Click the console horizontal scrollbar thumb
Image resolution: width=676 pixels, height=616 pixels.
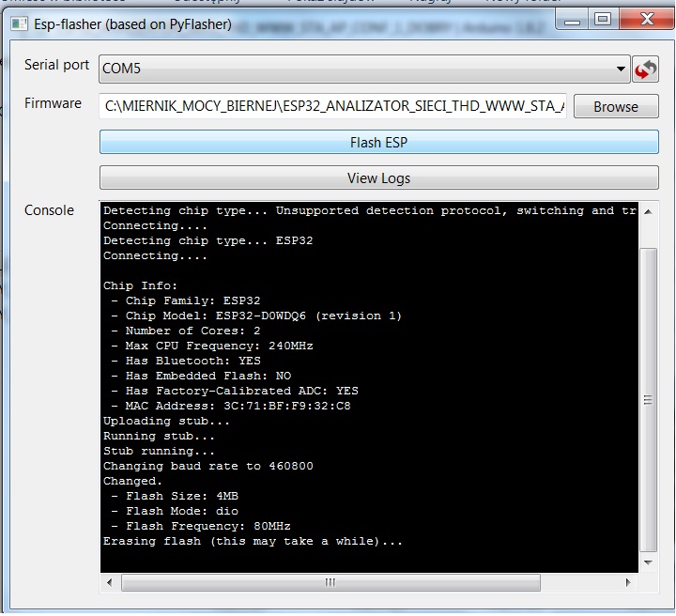point(330,582)
